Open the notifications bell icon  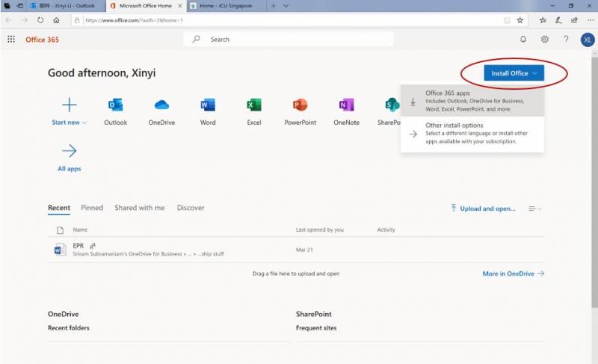click(x=523, y=40)
